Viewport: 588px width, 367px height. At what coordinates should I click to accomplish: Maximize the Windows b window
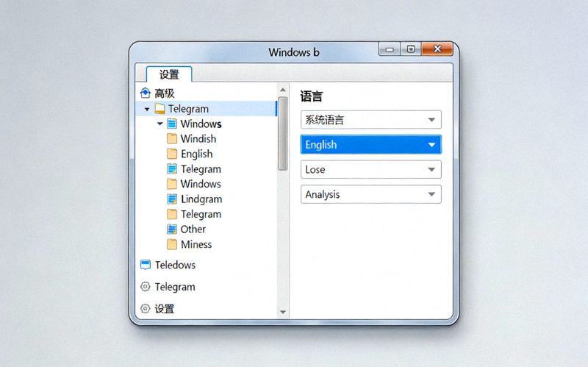pyautogui.click(x=411, y=49)
